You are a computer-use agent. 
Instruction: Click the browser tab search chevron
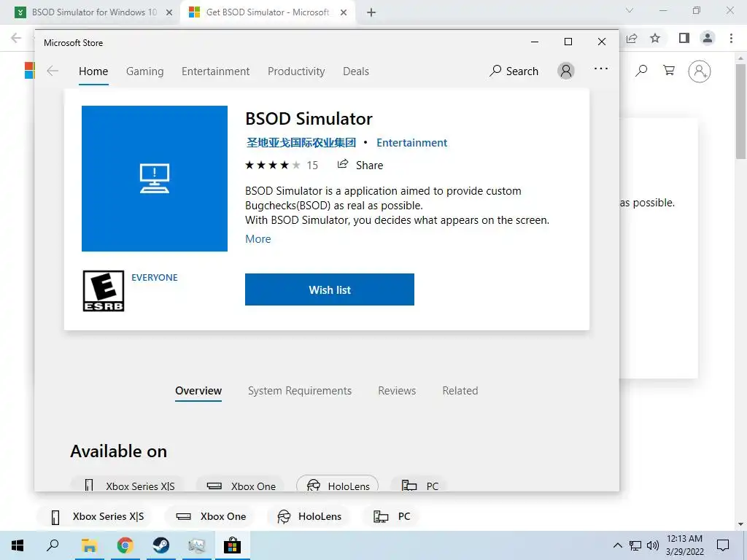(630, 10)
